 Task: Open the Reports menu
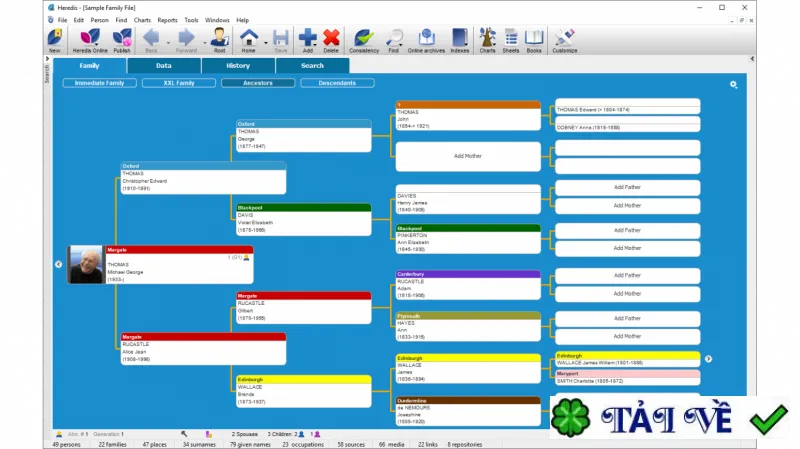coord(167,20)
